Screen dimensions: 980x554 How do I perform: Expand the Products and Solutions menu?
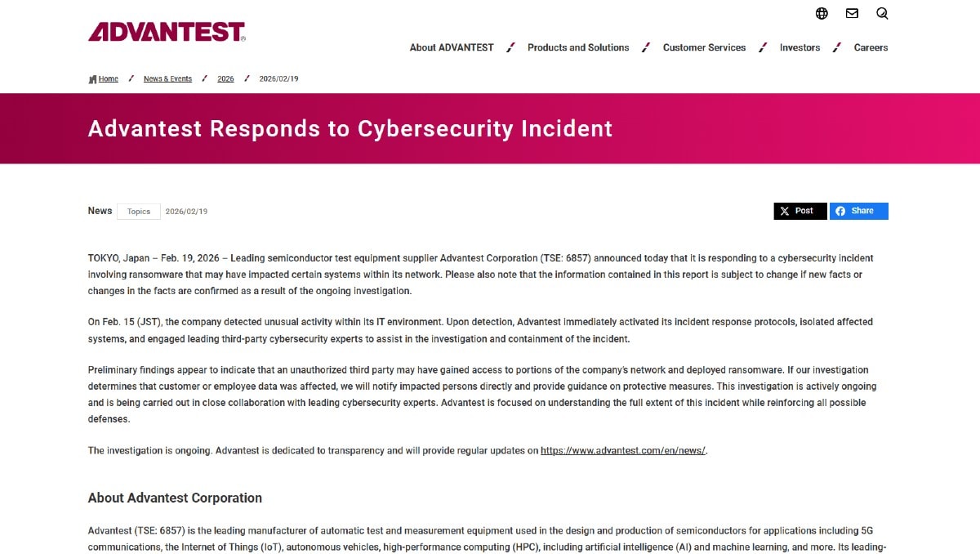pos(578,47)
